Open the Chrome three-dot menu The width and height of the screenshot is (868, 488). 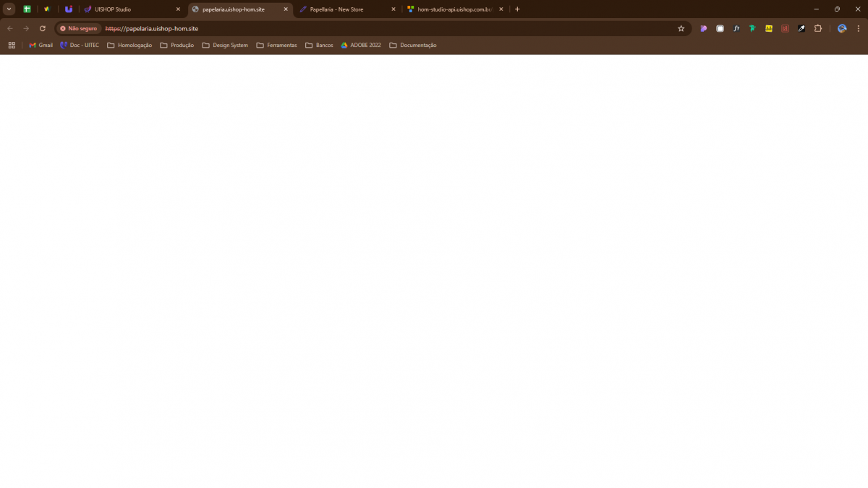pyautogui.click(x=859, y=28)
